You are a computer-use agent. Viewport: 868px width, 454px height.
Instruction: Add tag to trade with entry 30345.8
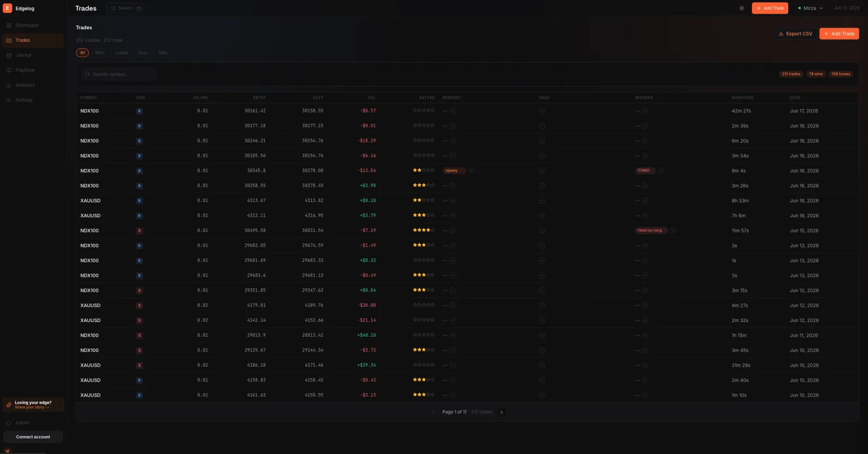tap(542, 171)
